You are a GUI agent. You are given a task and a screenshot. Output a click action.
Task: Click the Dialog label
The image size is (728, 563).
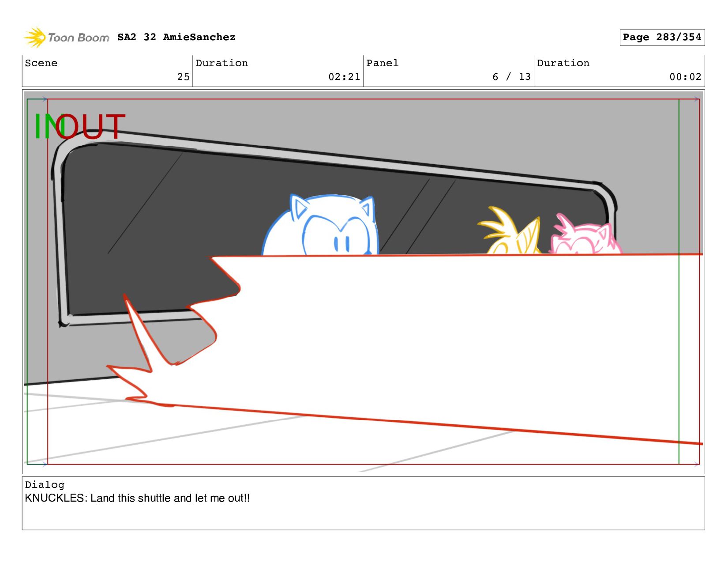45,485
